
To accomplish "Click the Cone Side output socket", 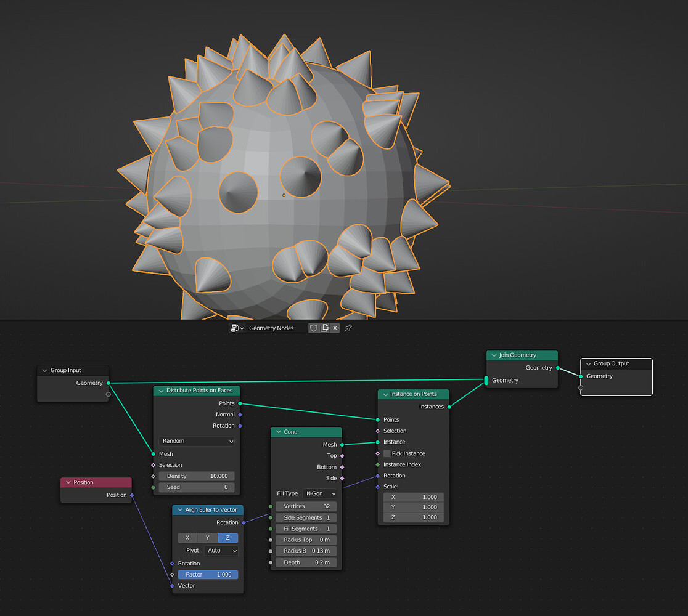I will (x=342, y=479).
